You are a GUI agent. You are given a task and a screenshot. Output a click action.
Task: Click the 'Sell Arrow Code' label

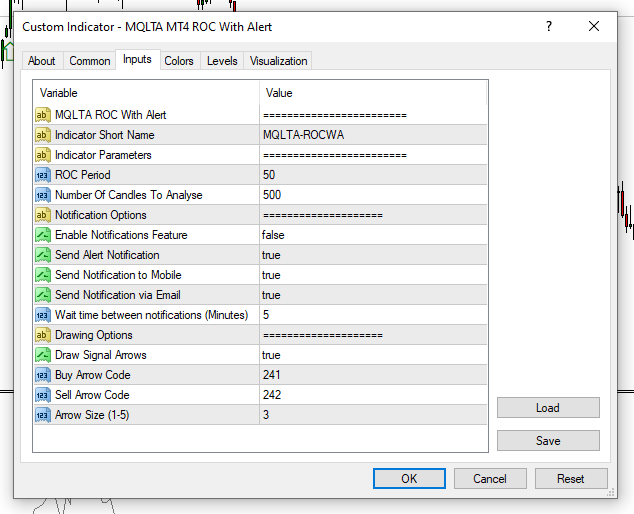(x=92, y=395)
